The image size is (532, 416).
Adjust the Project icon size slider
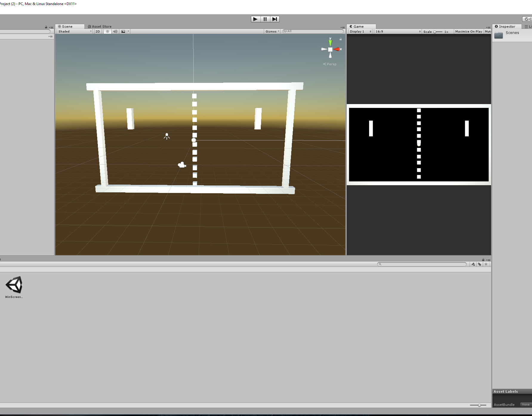pos(478,405)
